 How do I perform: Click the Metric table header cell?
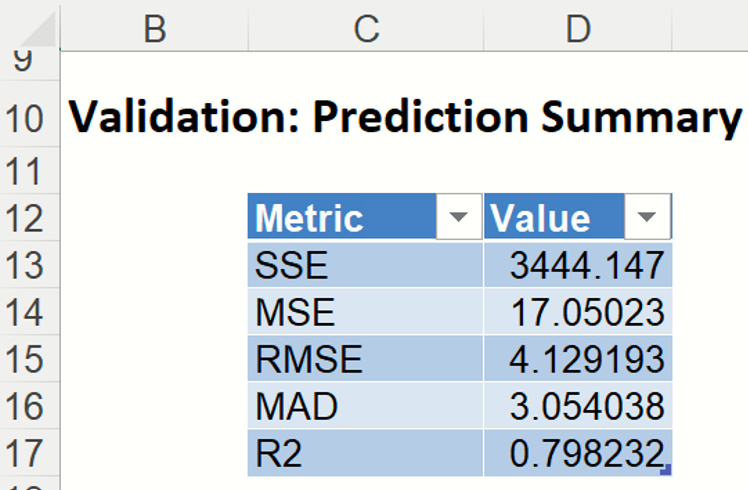coord(340,217)
